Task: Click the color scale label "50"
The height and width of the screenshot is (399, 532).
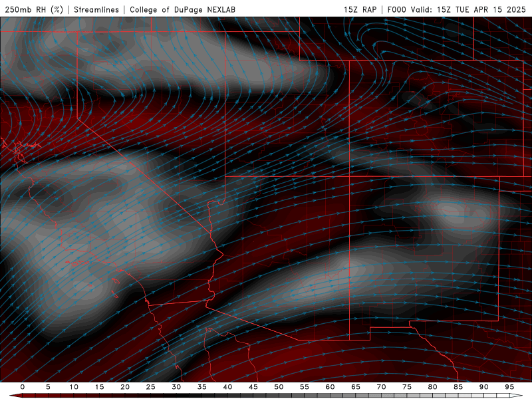Action: tap(279, 387)
